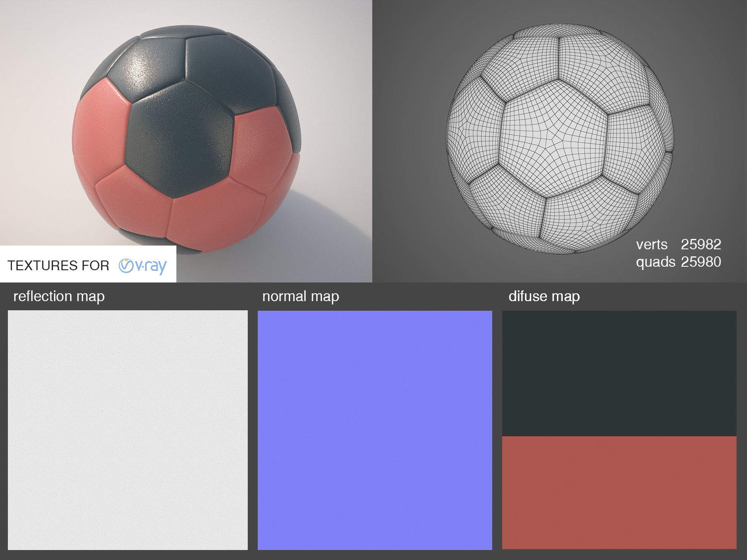Viewport: 747px width, 560px height.
Task: Click the V-Ray logo
Action: click(143, 265)
